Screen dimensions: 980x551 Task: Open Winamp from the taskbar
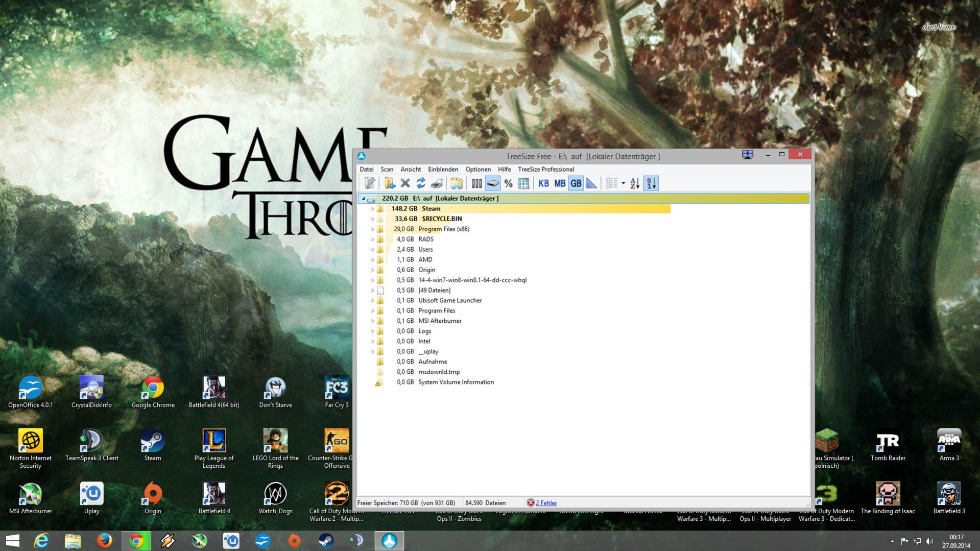(168, 541)
